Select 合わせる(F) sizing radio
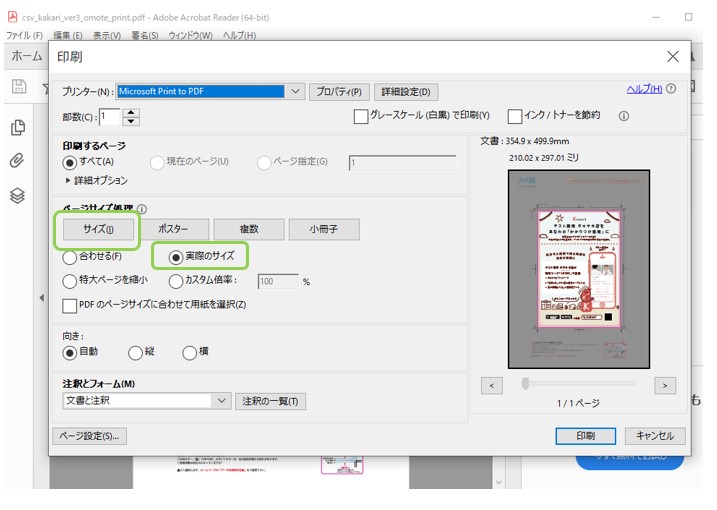 [70, 258]
